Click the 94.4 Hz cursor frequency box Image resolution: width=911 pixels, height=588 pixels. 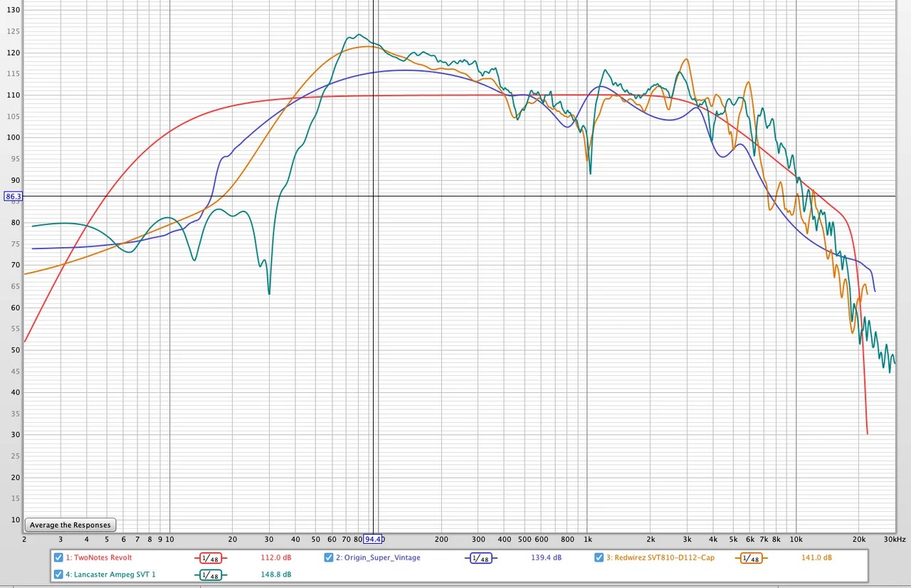pyautogui.click(x=374, y=540)
